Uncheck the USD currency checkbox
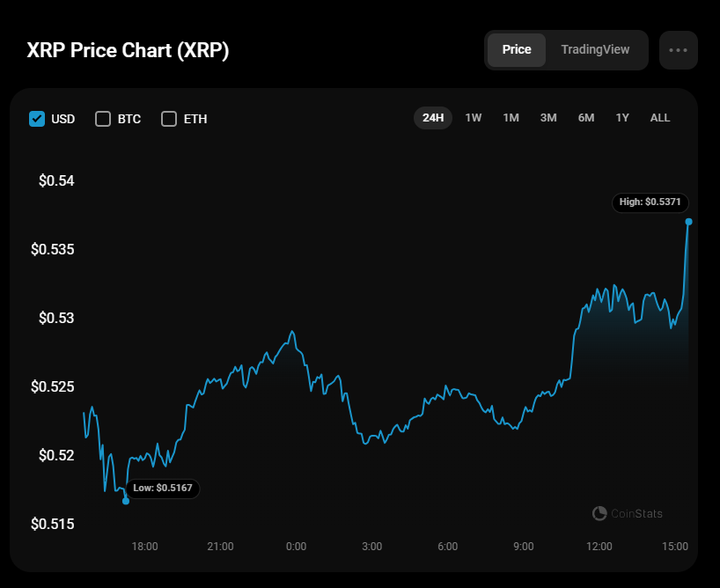 (37, 119)
